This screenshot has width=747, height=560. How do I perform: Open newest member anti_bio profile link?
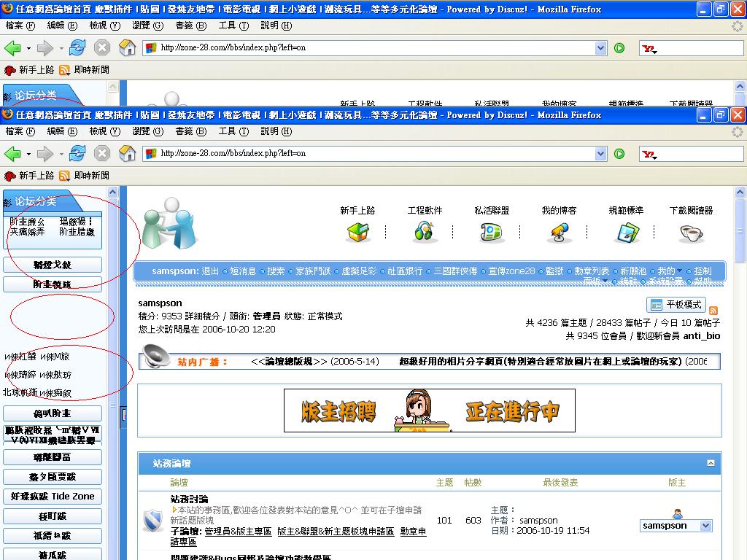701,335
